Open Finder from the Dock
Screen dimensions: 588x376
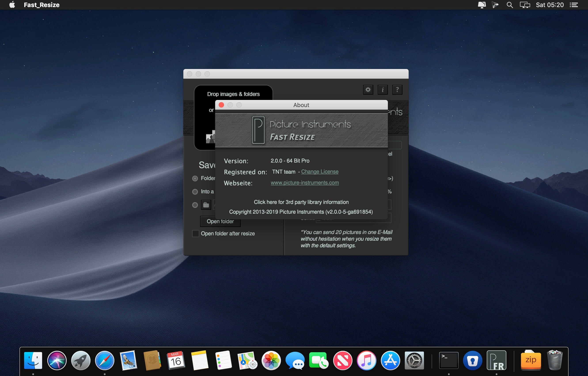pyautogui.click(x=33, y=360)
